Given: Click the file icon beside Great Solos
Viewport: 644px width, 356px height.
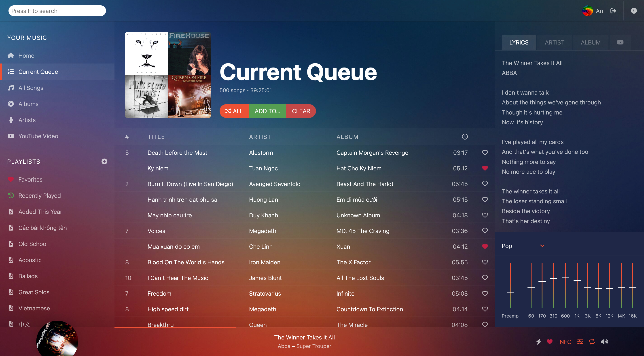Looking at the screenshot, I should pos(11,292).
